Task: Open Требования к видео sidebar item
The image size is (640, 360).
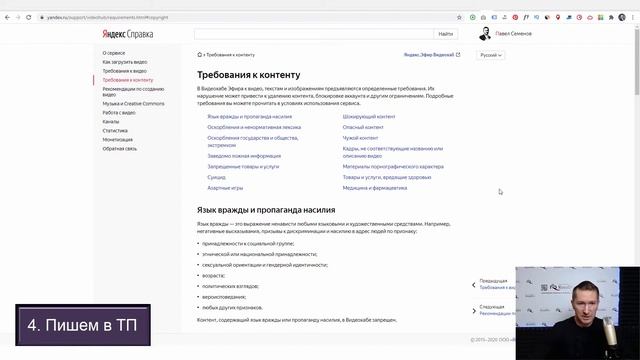Action: click(x=124, y=71)
